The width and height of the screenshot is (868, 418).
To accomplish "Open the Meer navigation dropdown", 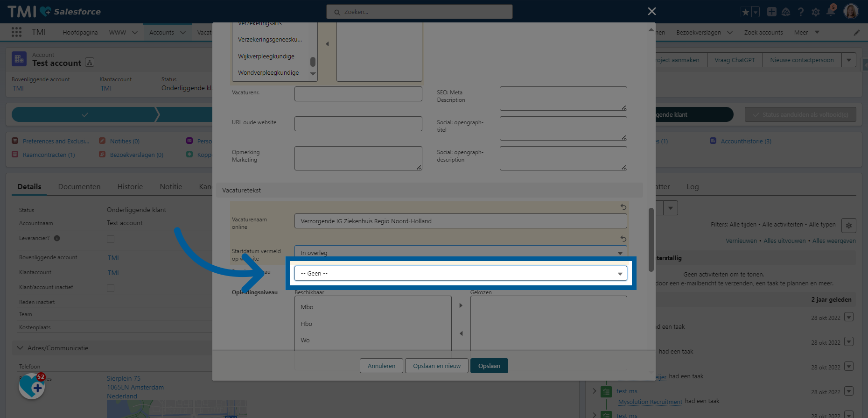I will click(x=807, y=32).
